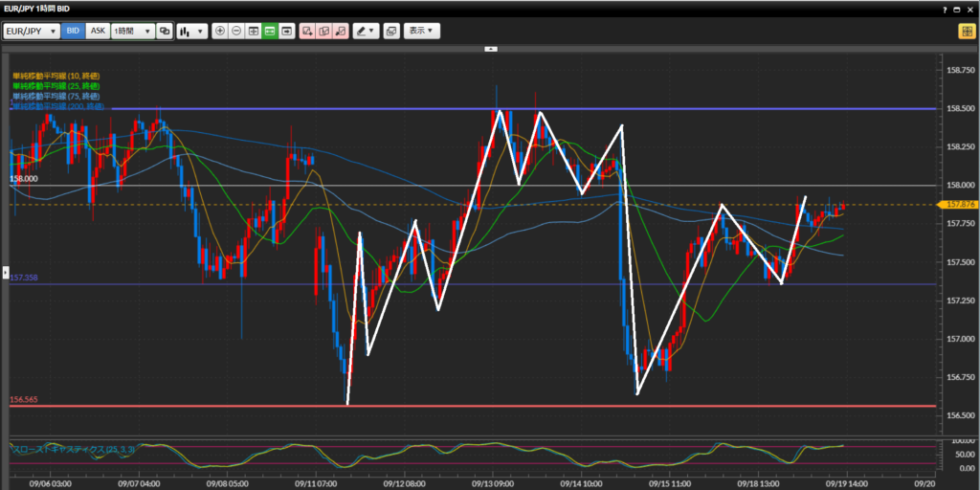Expand the left side panel arrow handle

tap(7, 271)
